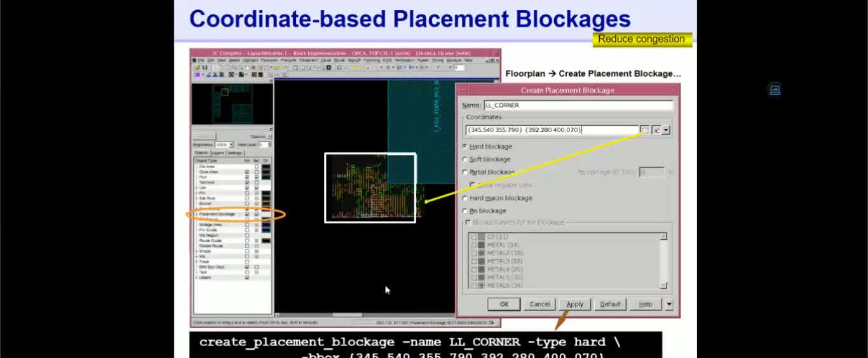Switch to the Objects tab
The height and width of the screenshot is (358, 868).
click(201, 153)
